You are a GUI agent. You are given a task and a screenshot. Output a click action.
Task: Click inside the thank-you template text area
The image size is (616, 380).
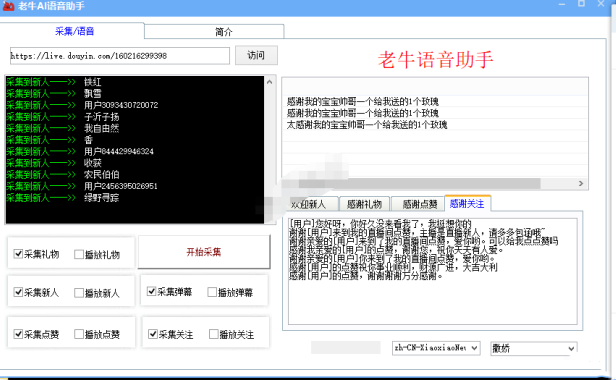[x=433, y=272]
